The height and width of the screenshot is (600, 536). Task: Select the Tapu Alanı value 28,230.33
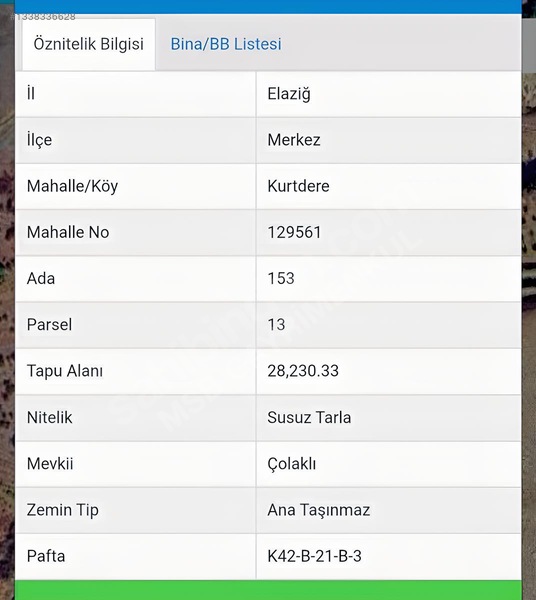click(303, 371)
